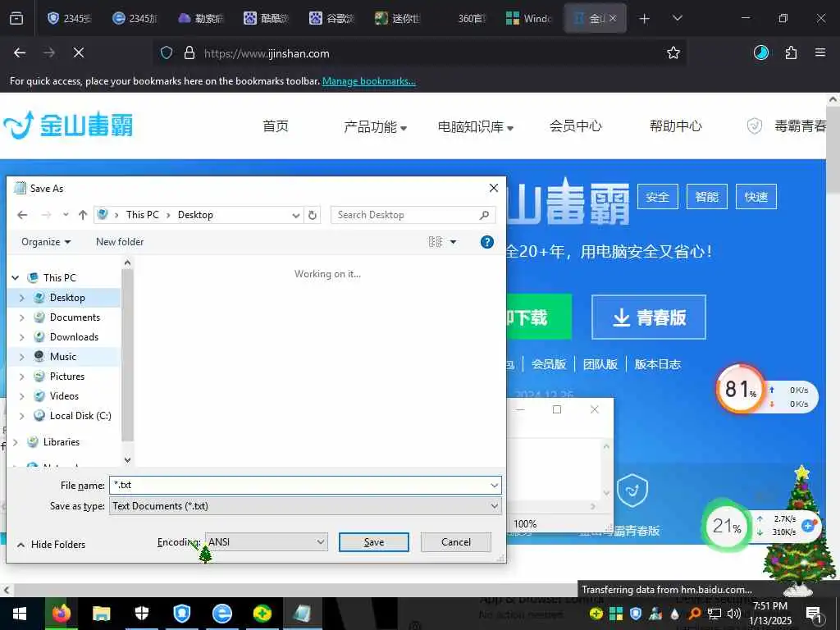Click the Search Desktop field
This screenshot has height=630, width=840.
point(405,215)
